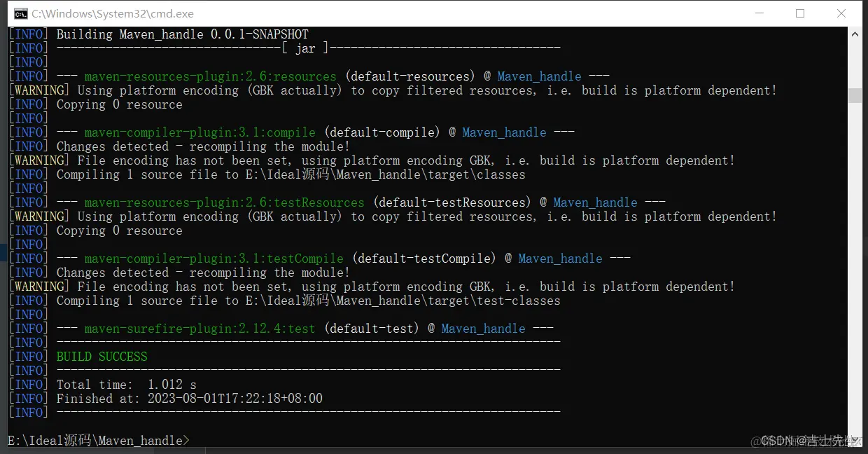Viewport: 868px width, 454px height.
Task: Click maven-compiler-plugin:3.1:compile text
Action: pyautogui.click(x=199, y=132)
